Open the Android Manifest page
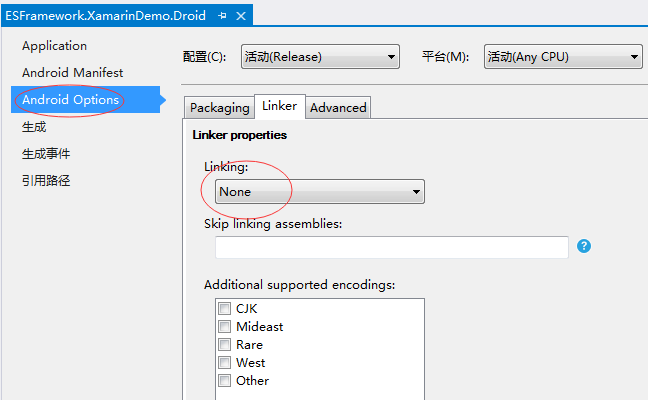Viewport: 648px width, 400px height. [72, 73]
